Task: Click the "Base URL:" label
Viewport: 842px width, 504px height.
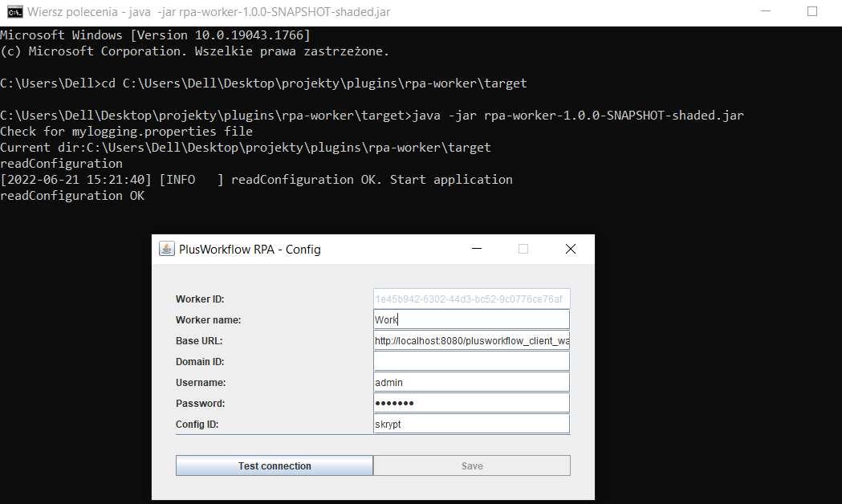Action: tap(199, 341)
